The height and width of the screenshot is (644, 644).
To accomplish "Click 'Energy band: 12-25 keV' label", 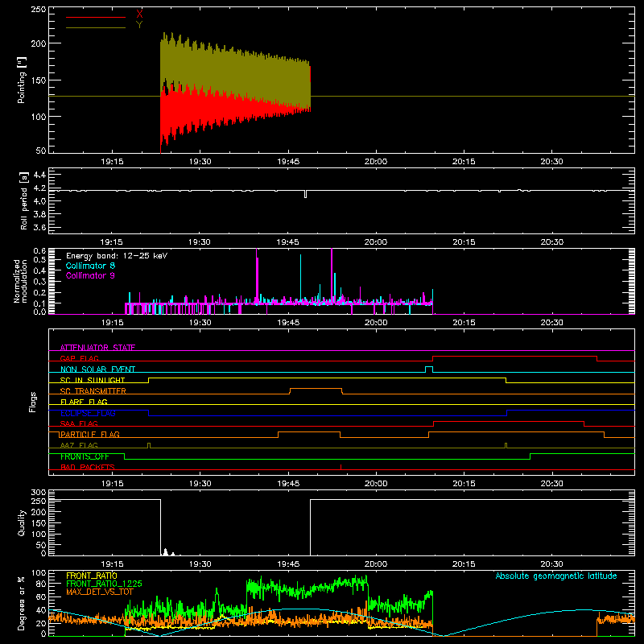I will point(117,256).
